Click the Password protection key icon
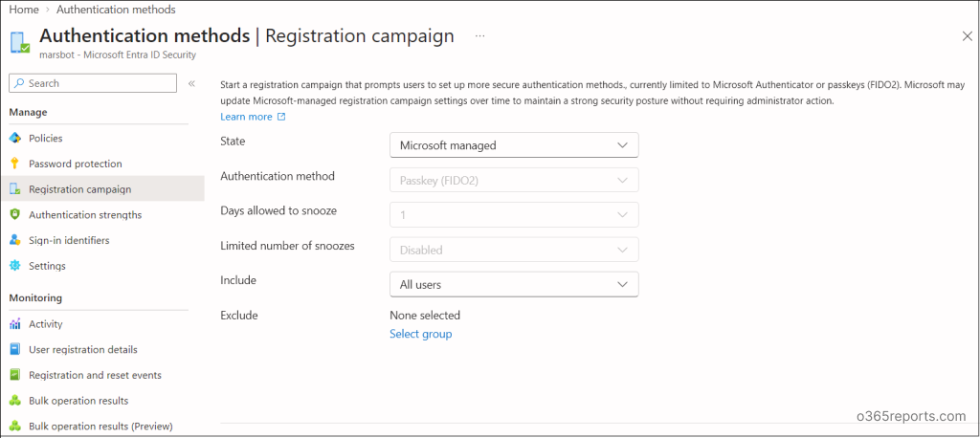The width and height of the screenshot is (980, 438). (x=15, y=164)
